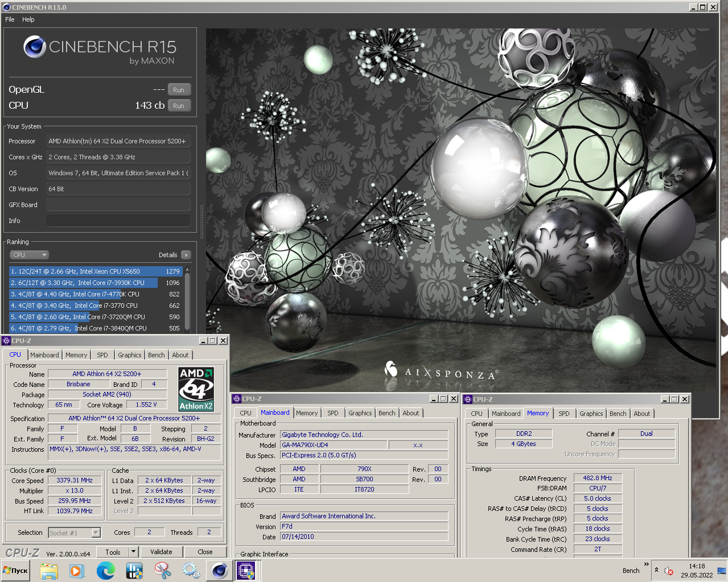Screen dimensions: 728x582
Task: Open the HWiNFO taskbar icon with shield
Action: pos(134,571)
